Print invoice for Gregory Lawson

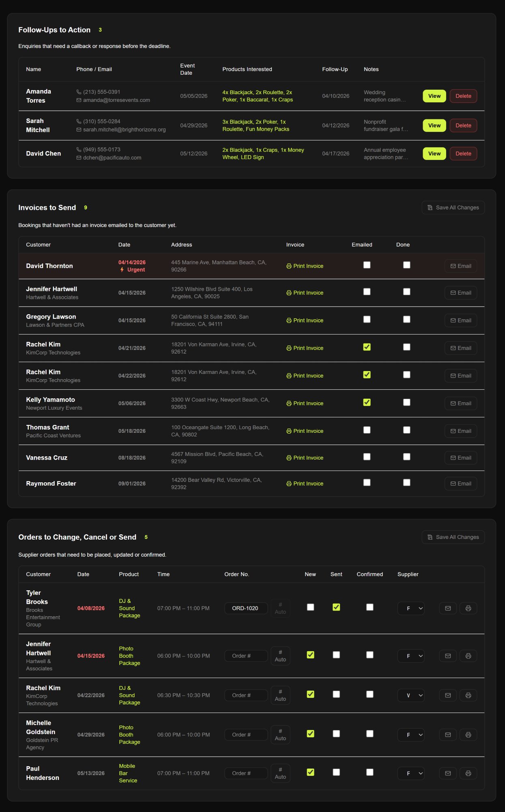click(305, 320)
